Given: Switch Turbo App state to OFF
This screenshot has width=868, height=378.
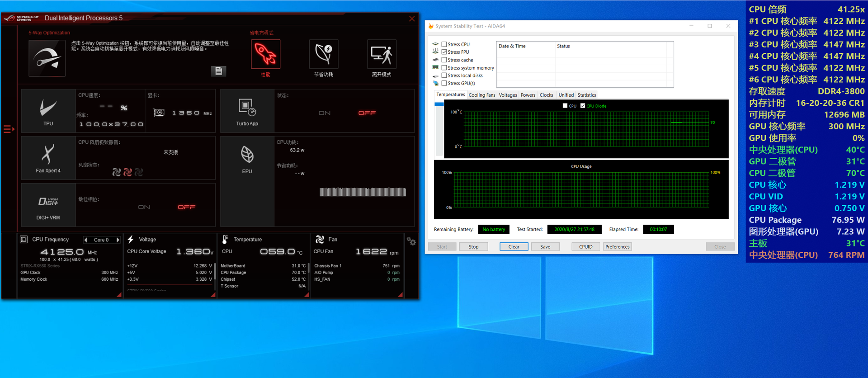Looking at the screenshot, I should tap(367, 113).
